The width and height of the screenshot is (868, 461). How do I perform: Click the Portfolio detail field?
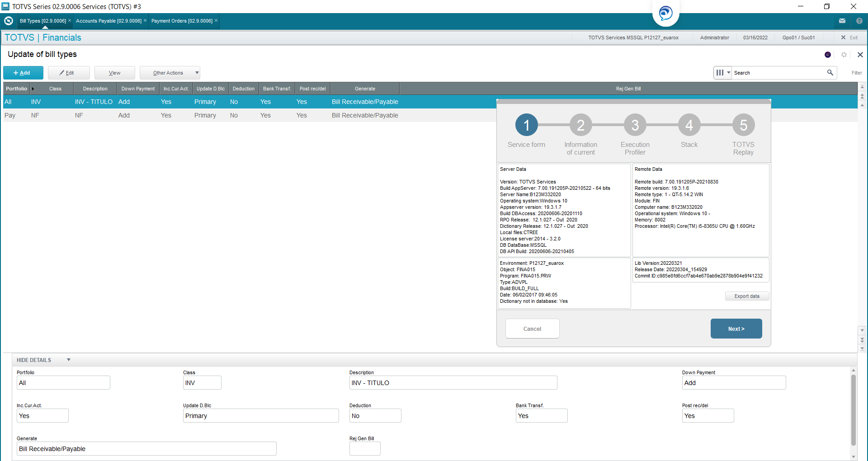pos(63,383)
